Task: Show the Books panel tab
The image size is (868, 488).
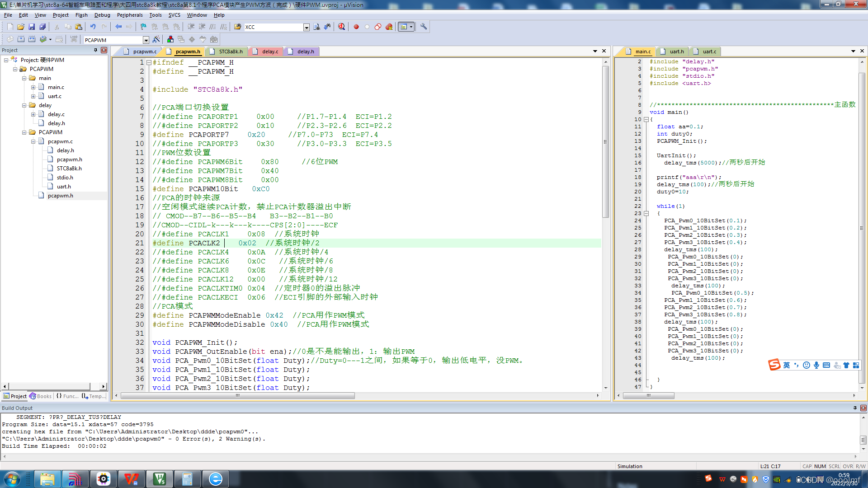Action: pos(41,396)
